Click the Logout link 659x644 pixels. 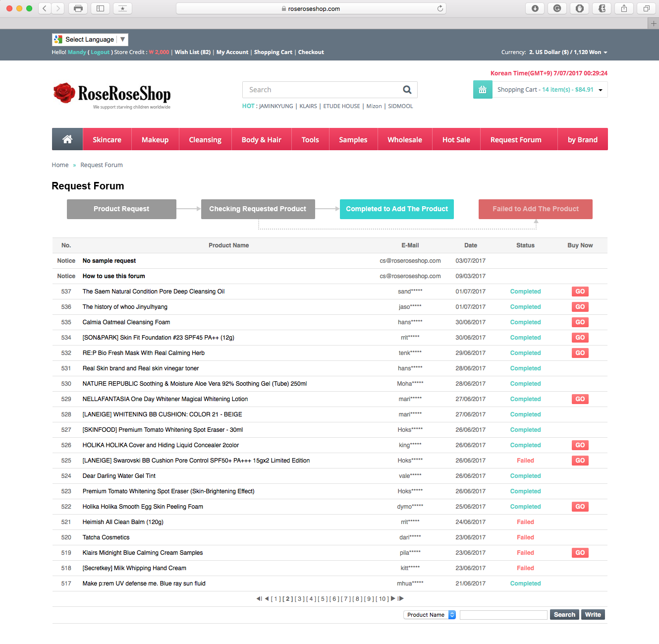(x=100, y=52)
